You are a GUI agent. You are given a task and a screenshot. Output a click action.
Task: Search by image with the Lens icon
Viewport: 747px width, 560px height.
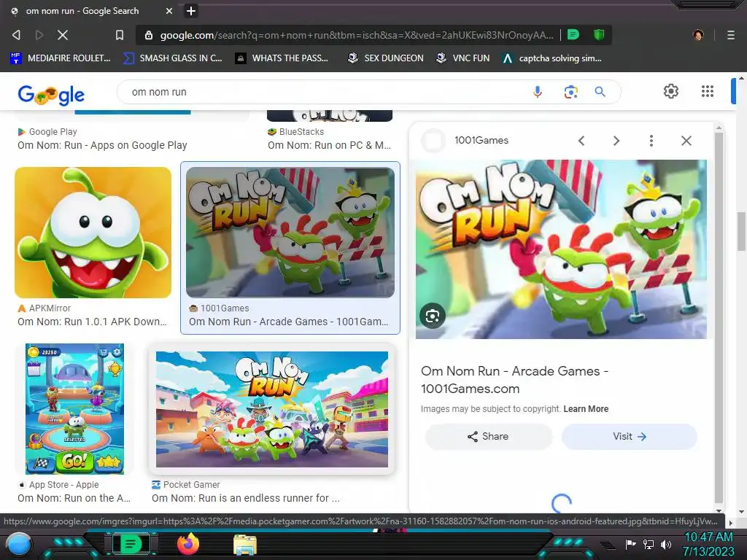[570, 91]
